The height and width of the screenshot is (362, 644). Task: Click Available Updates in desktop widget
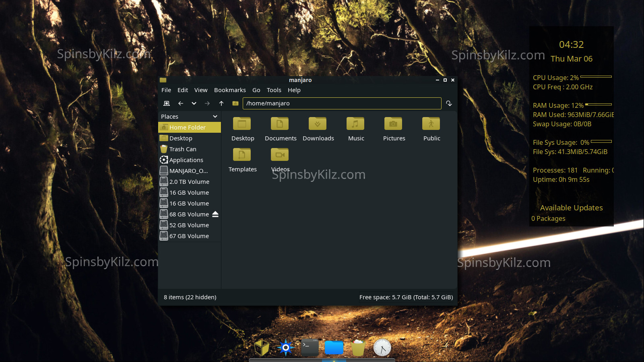[x=572, y=208]
